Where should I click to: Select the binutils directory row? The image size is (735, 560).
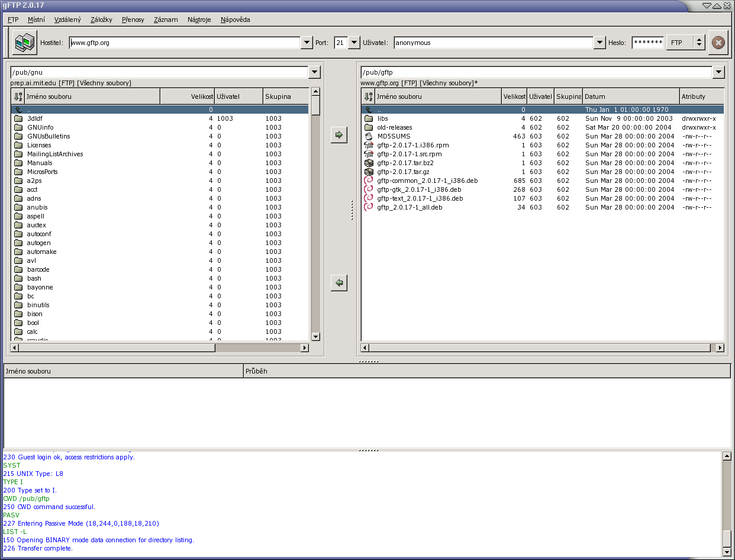[160, 305]
